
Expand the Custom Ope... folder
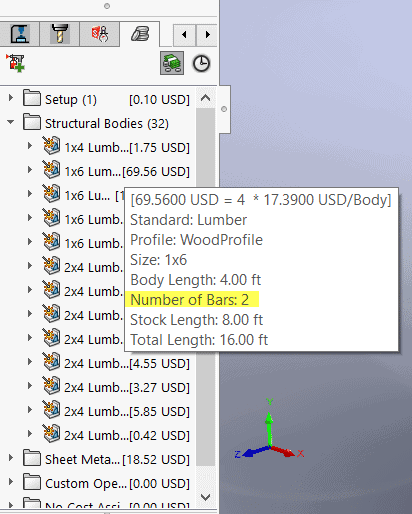[11, 482]
